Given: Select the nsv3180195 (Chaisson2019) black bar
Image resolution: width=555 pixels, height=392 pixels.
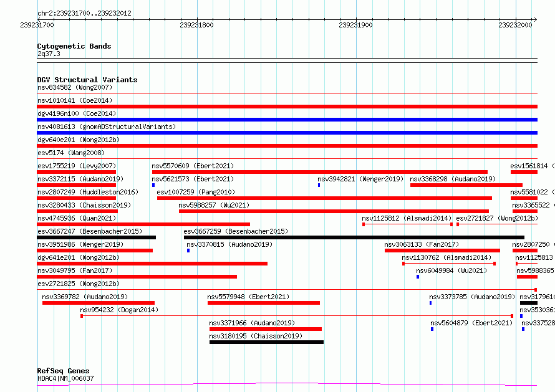Looking at the screenshot, I should [266, 342].
